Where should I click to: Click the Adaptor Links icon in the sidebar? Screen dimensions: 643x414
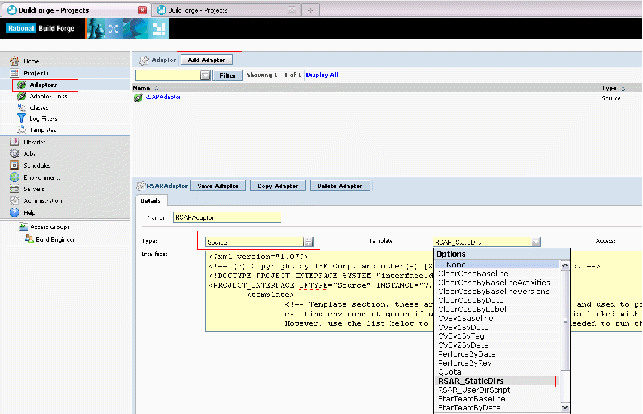[x=21, y=96]
